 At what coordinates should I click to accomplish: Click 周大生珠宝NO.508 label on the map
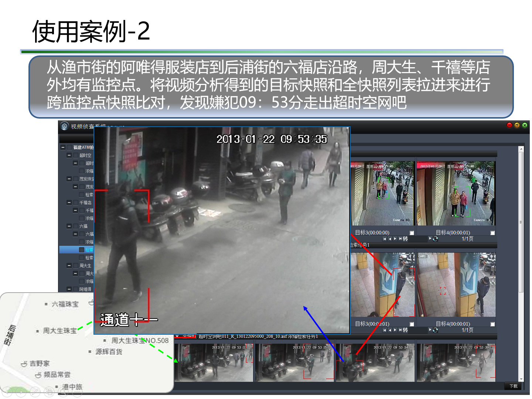[140, 341]
